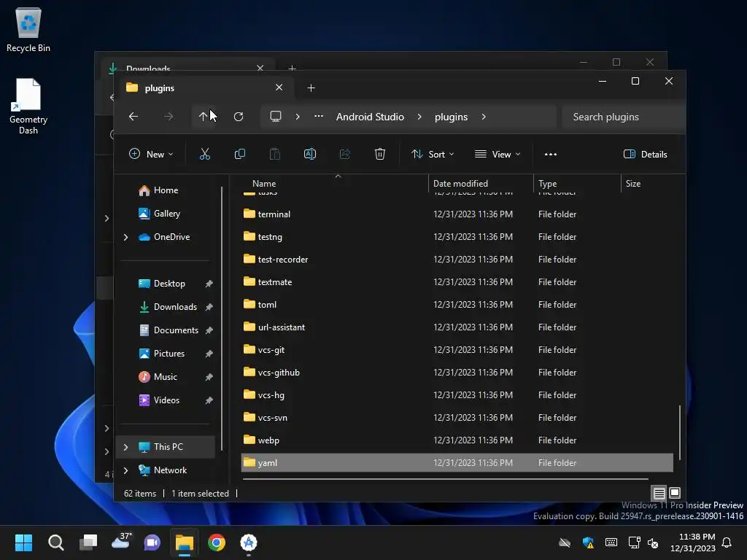Unpin Pictures using its pin icon
The image size is (747, 560).
point(209,354)
